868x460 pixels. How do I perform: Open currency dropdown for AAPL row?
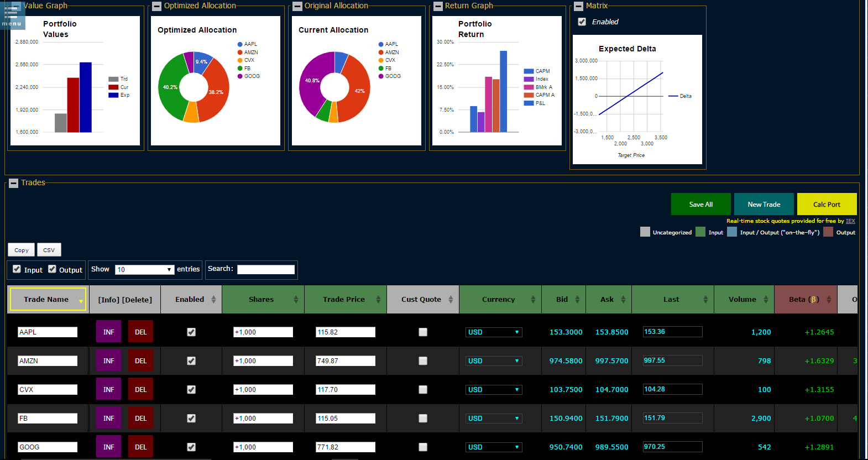pyautogui.click(x=493, y=332)
